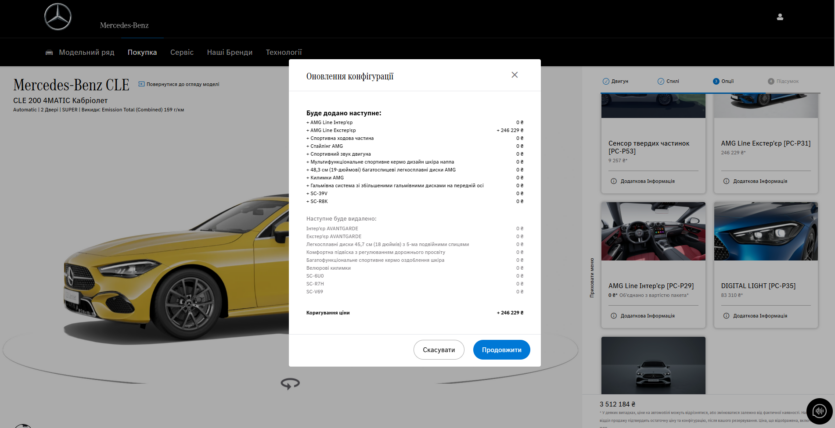835x428 pixels.
Task: Open Додаткова Інформація for DIGITAL LIGHT
Action: 760,316
